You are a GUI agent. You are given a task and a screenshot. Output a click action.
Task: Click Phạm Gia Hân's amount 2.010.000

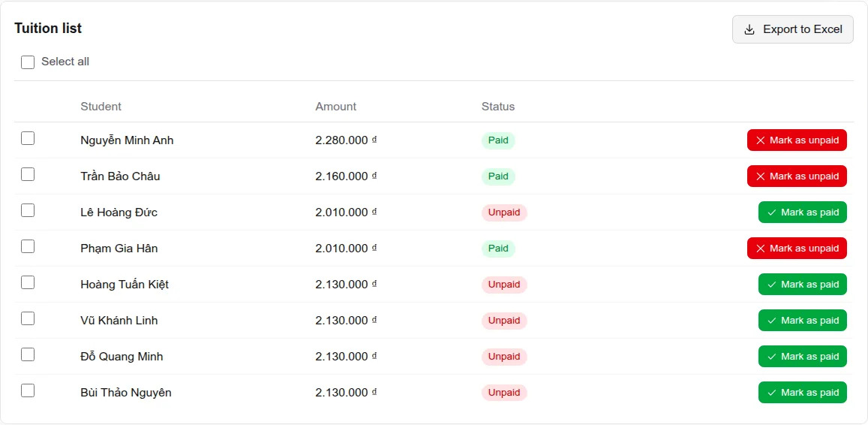[347, 249]
